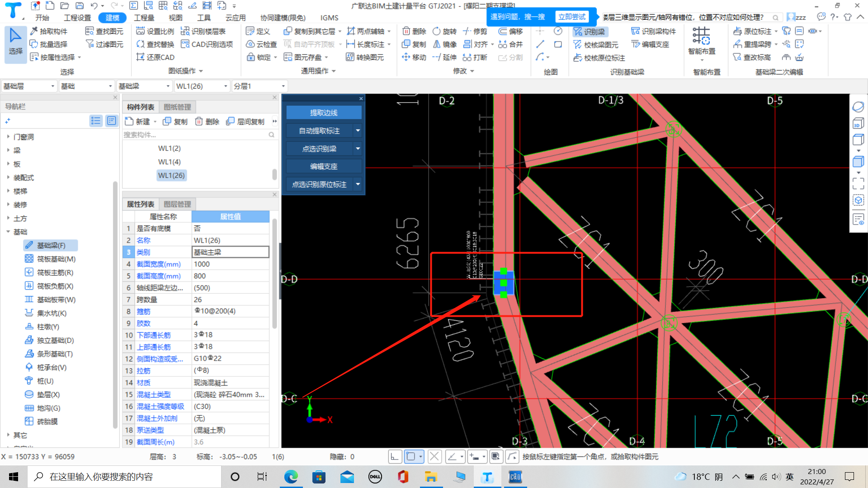Click the 识别梁 tool
The height and width of the screenshot is (488, 868).
pos(590,32)
